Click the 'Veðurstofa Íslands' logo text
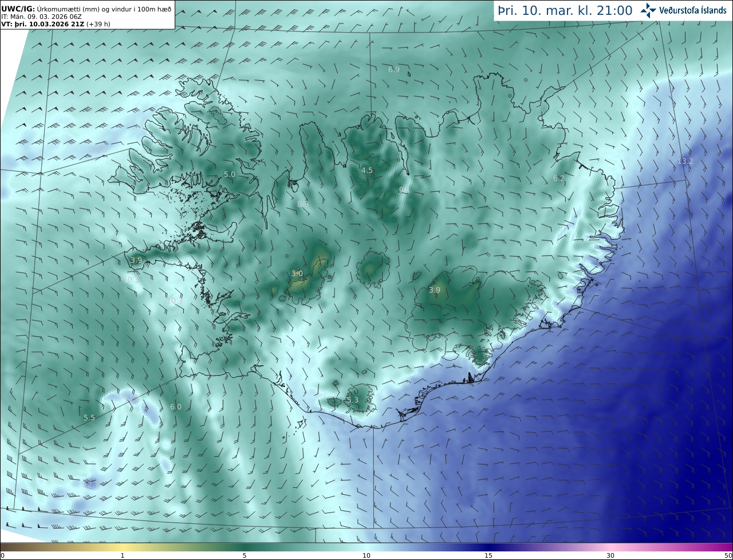The height and width of the screenshot is (560, 733). tap(693, 10)
